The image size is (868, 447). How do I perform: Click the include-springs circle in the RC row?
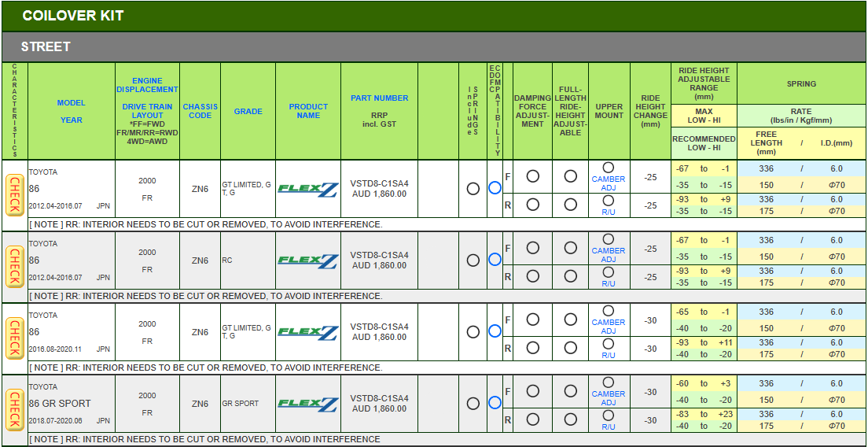click(473, 260)
